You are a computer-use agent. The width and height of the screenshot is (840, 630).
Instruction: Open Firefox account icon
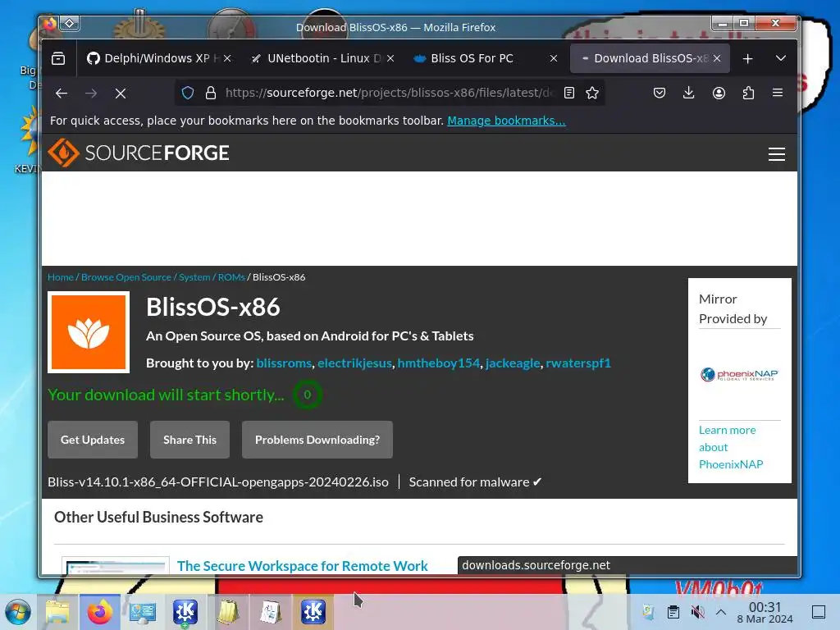(x=719, y=94)
